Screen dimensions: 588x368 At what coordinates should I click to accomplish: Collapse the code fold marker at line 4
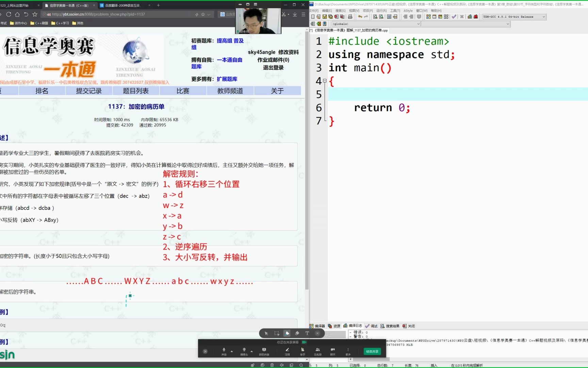coord(325,81)
